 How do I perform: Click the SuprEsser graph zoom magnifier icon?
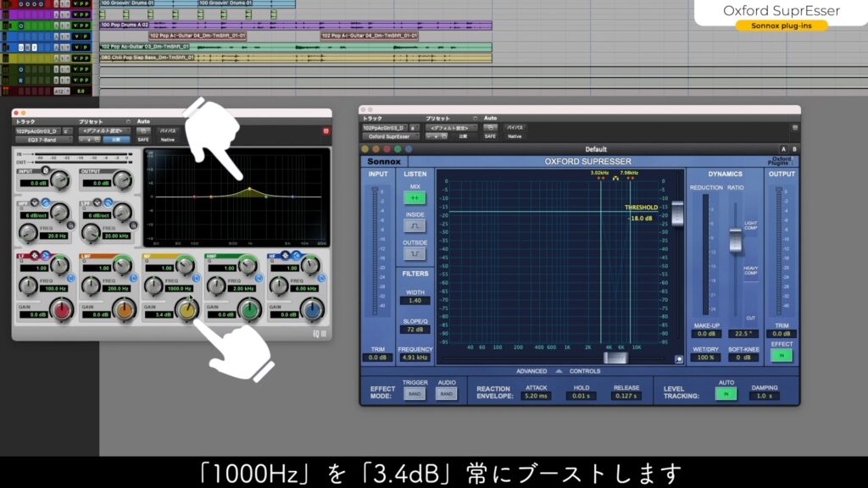[679, 359]
